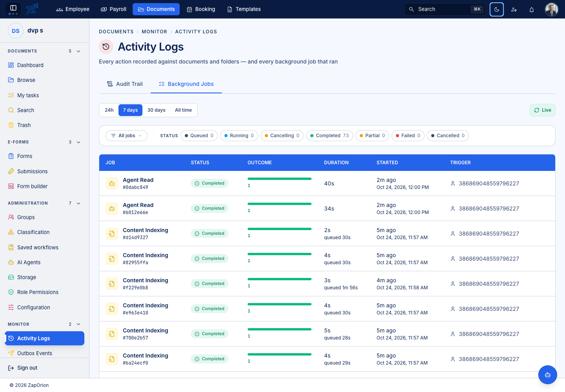
Task: Filter jobs by Running status
Action: pyautogui.click(x=239, y=136)
